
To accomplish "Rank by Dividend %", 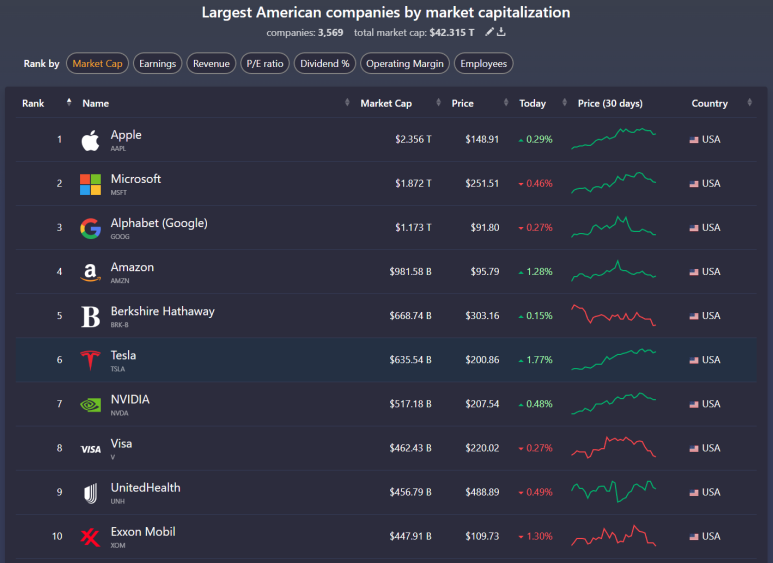I will (x=324, y=64).
